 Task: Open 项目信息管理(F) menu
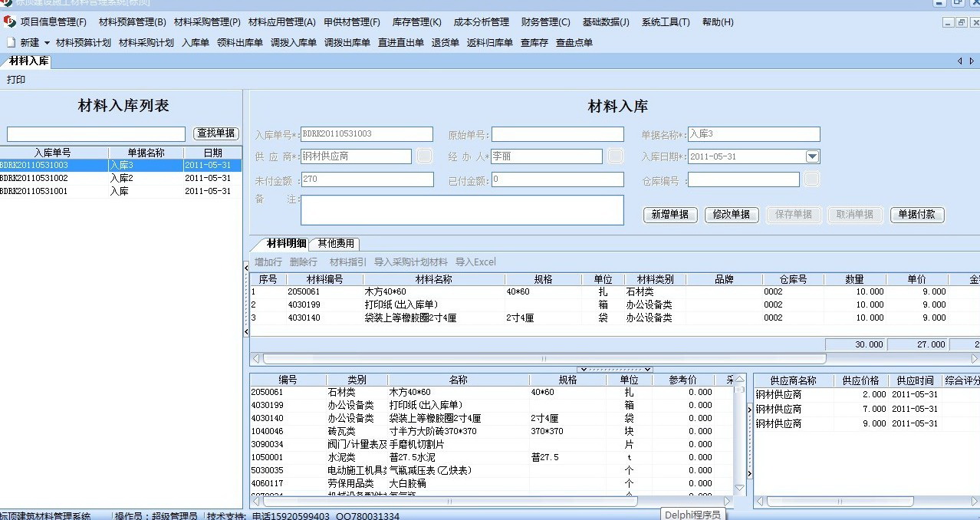point(53,22)
